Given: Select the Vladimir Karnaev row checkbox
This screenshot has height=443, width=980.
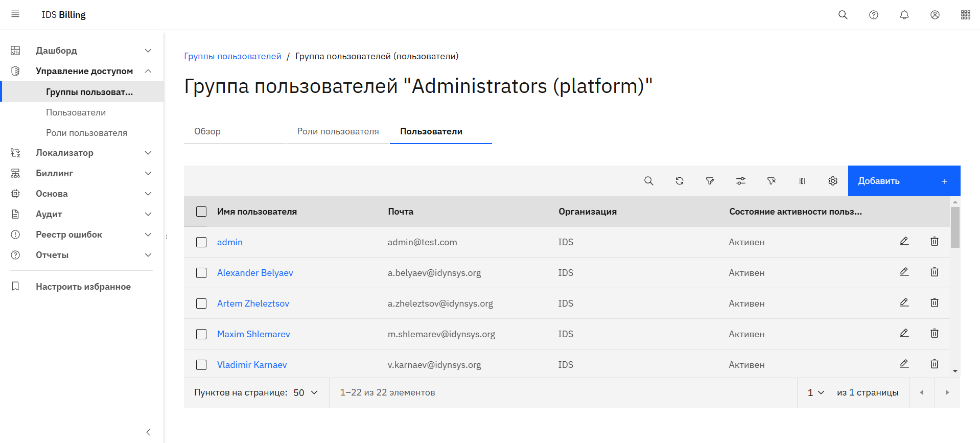Looking at the screenshot, I should click(x=201, y=365).
